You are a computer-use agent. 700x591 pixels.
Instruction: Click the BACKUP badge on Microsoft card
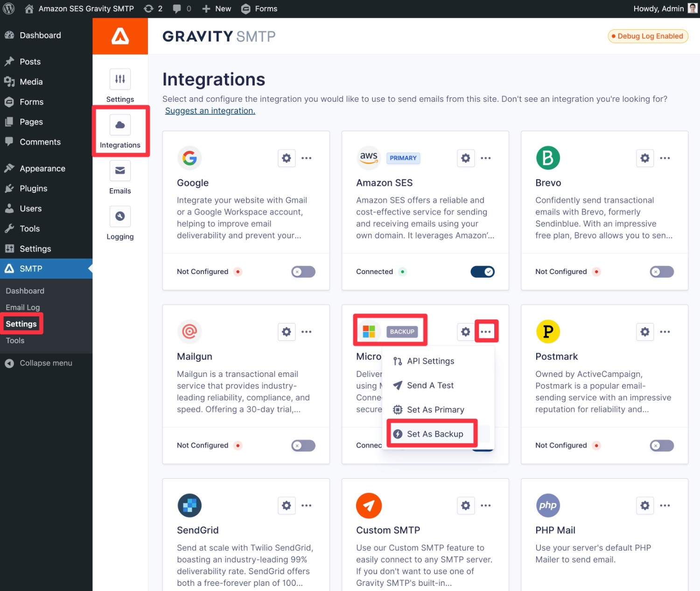(x=402, y=332)
